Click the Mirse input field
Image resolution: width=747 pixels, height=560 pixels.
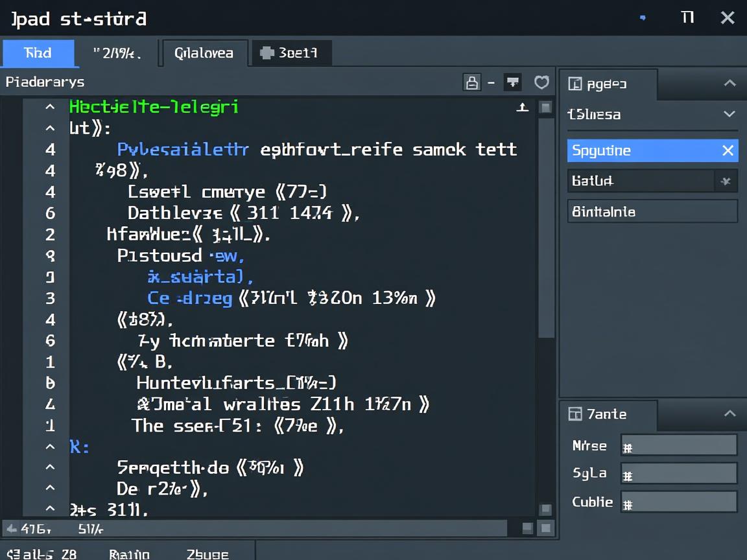point(678,446)
